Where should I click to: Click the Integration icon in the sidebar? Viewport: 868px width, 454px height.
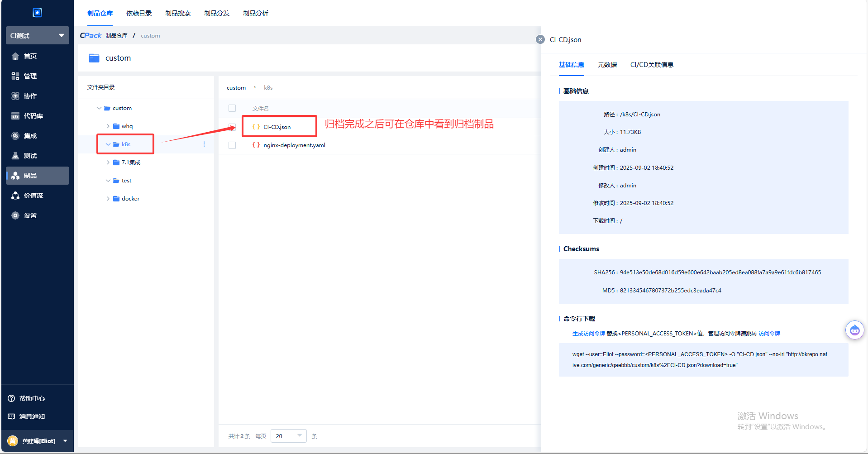click(15, 136)
